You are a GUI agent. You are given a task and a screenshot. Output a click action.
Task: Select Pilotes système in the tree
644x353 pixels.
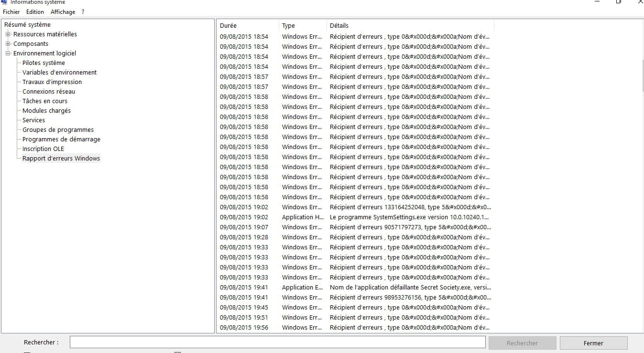[44, 63]
